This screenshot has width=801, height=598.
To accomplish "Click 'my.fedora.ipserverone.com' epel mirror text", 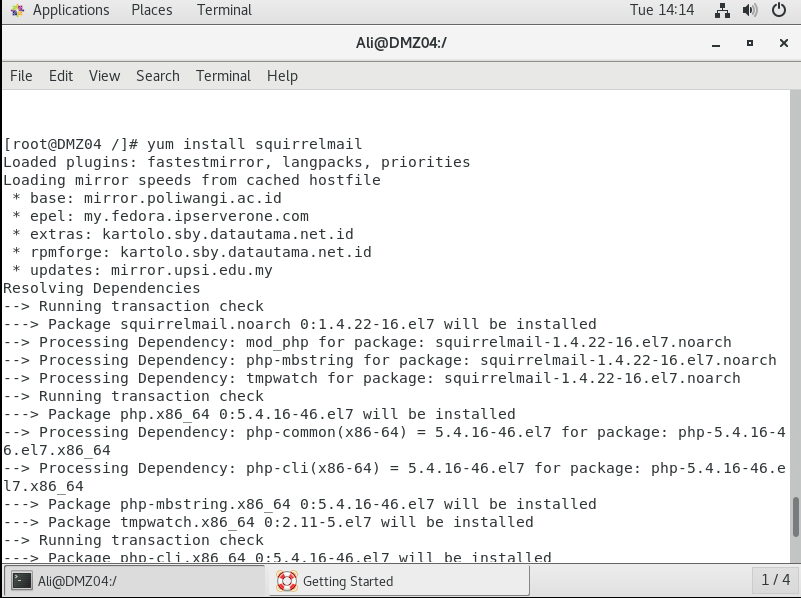I will (196, 217).
